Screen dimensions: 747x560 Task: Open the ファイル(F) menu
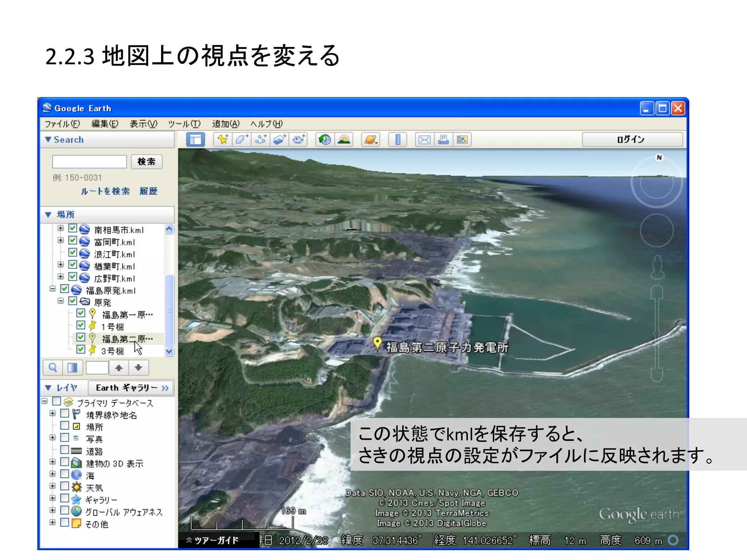click(x=62, y=124)
